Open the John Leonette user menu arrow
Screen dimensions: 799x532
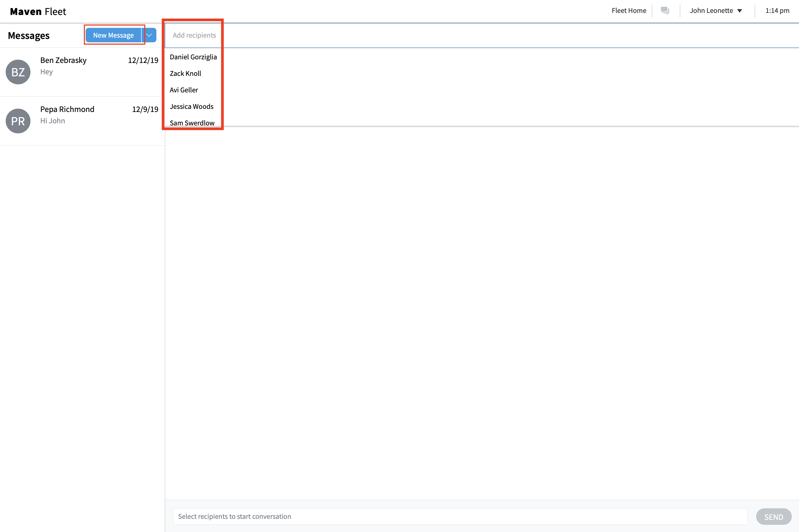tap(740, 11)
